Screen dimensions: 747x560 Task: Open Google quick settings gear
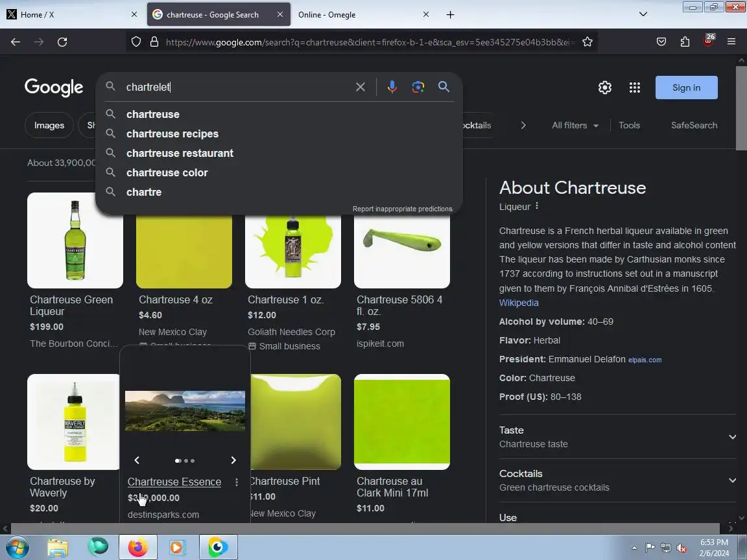click(605, 87)
